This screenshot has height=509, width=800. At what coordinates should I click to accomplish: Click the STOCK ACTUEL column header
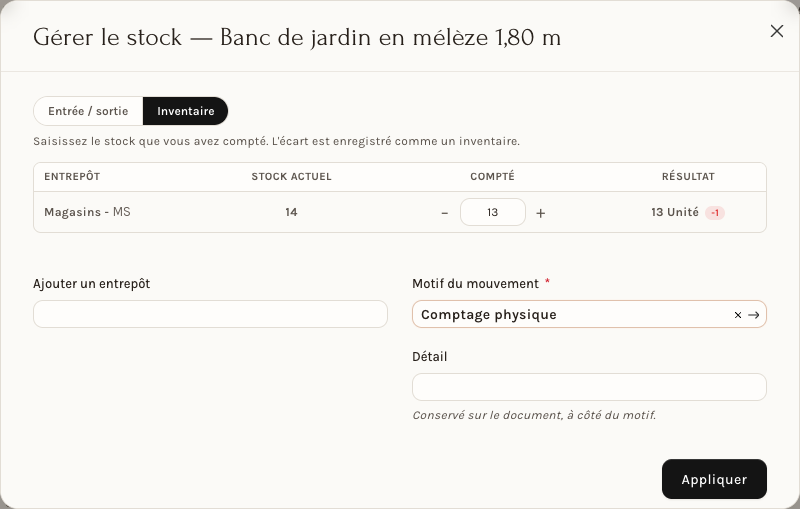point(291,176)
